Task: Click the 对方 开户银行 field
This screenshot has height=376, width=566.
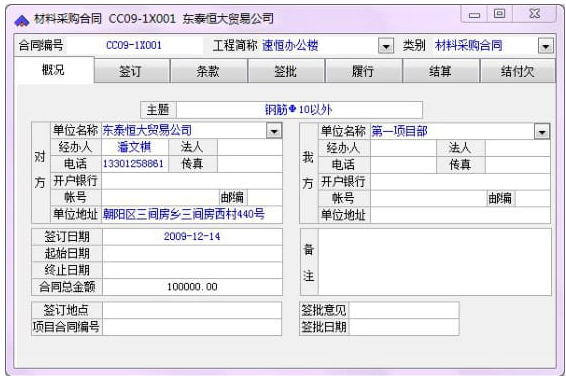Action: tap(192, 181)
